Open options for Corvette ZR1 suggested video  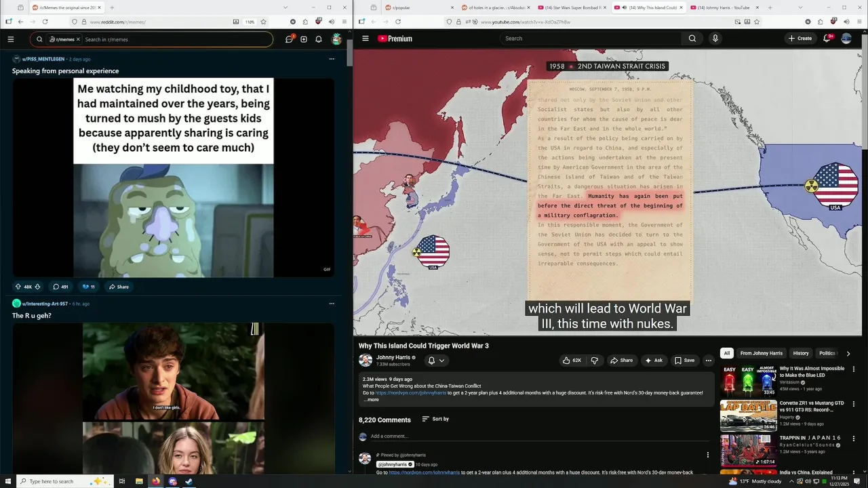coord(853,404)
